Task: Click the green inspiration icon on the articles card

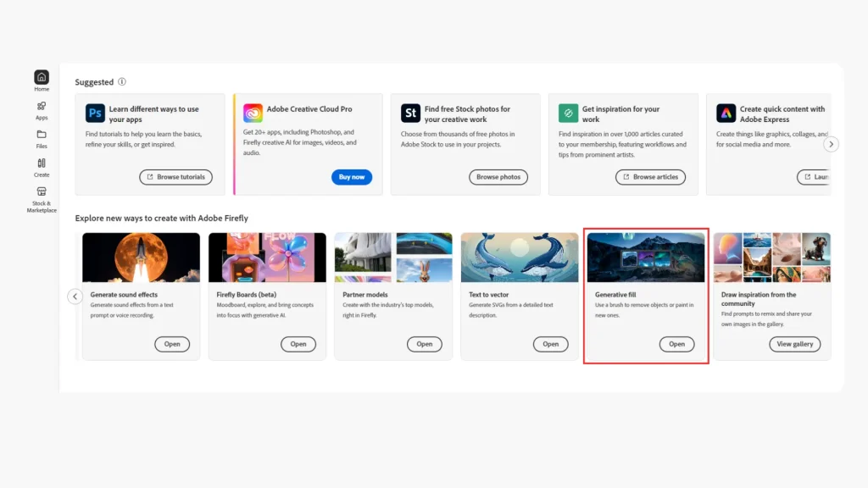Action: (x=566, y=111)
